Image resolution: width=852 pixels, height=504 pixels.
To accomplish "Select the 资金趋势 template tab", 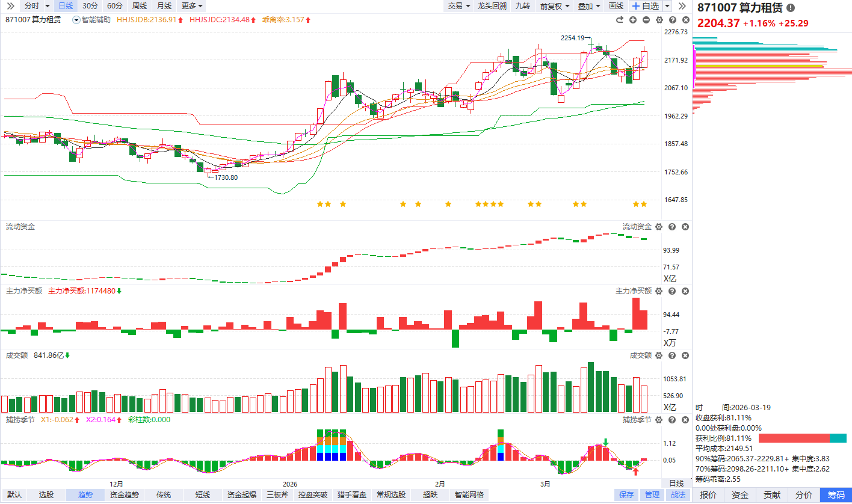I will tap(125, 495).
